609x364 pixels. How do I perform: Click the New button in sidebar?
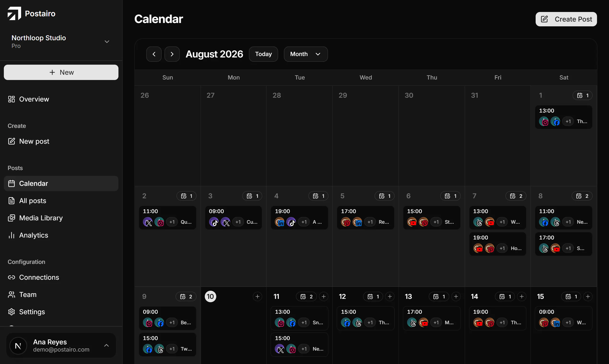tap(61, 72)
